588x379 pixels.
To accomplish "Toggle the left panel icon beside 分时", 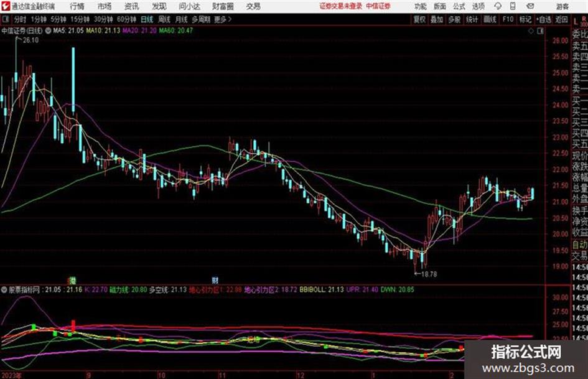I will coord(5,19).
